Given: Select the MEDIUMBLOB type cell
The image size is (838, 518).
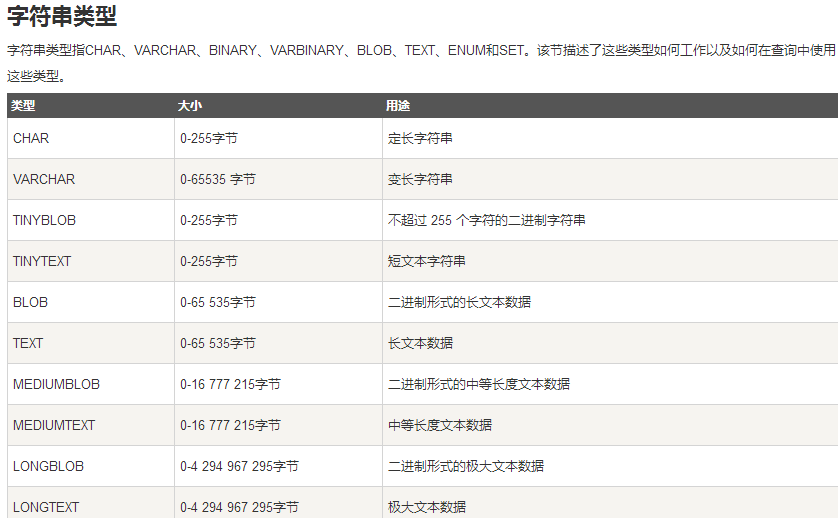Looking at the screenshot, I should tap(91, 384).
